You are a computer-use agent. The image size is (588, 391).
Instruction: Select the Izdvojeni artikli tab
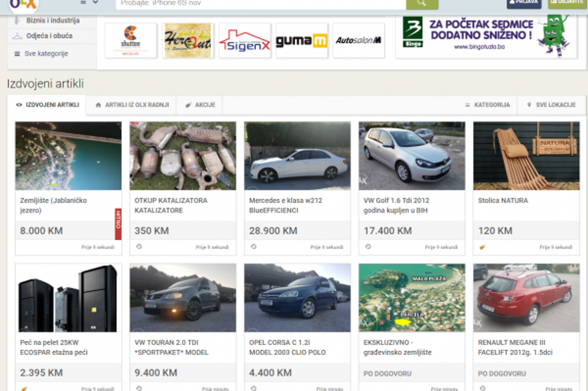47,105
